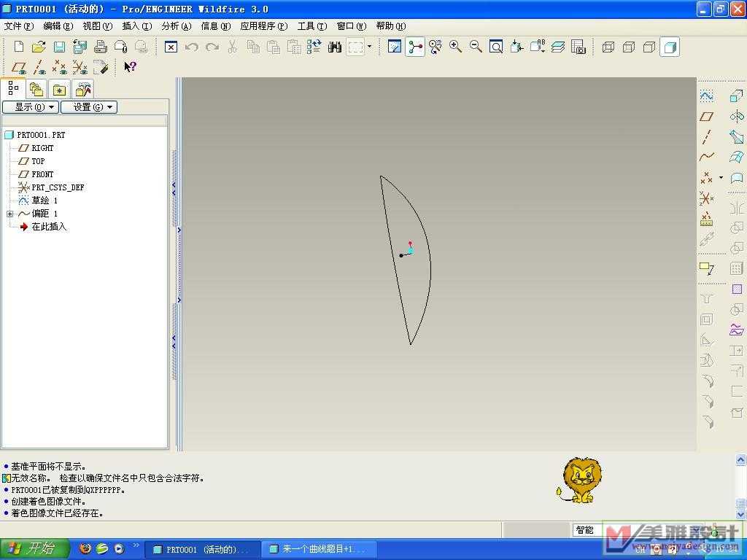747x560 pixels.
Task: Select the 草绘 1 feature in model tree
Action: click(44, 201)
